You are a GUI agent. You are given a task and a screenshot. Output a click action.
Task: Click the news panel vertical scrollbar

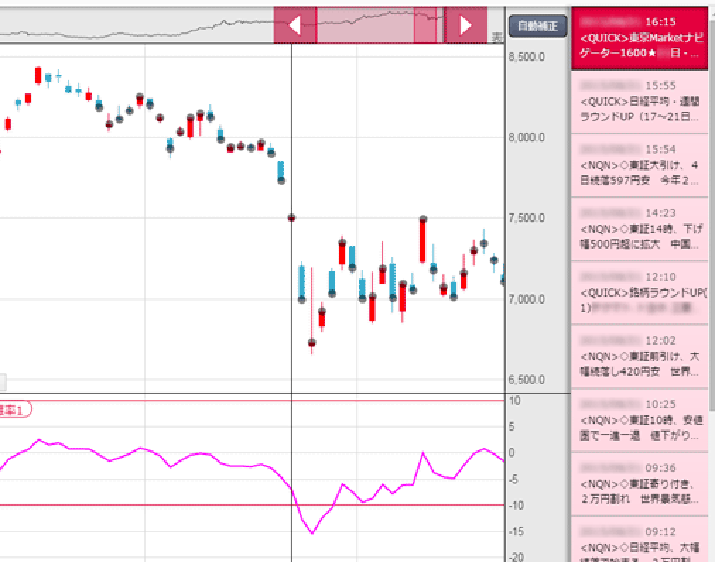point(711,200)
